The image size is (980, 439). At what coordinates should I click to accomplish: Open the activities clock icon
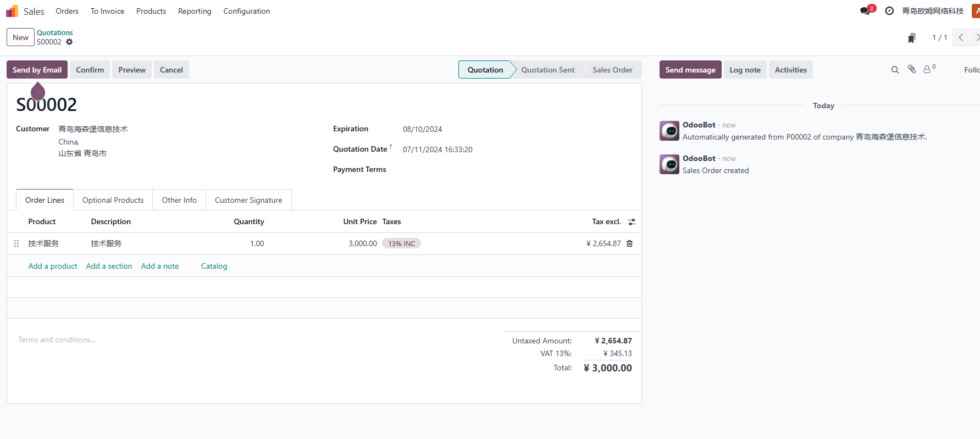(889, 11)
